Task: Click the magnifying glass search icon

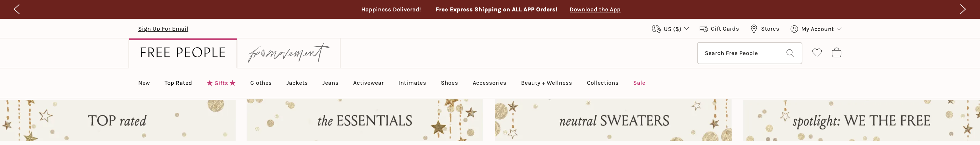Action: coord(790,53)
